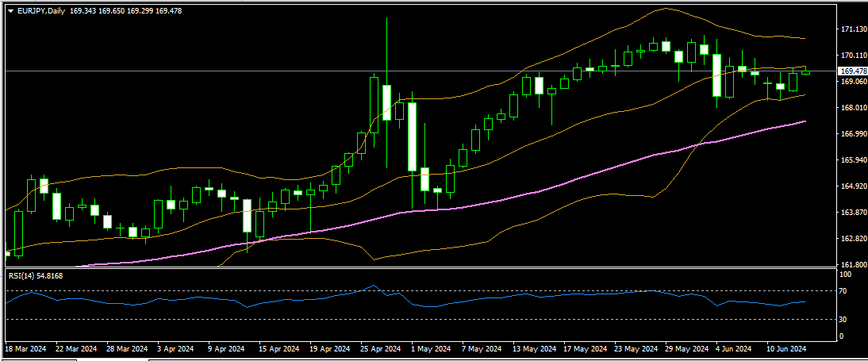Screen dimensions: 868x361
Task: Click the 168.010 price scale label
Action: pyautogui.click(x=853, y=107)
